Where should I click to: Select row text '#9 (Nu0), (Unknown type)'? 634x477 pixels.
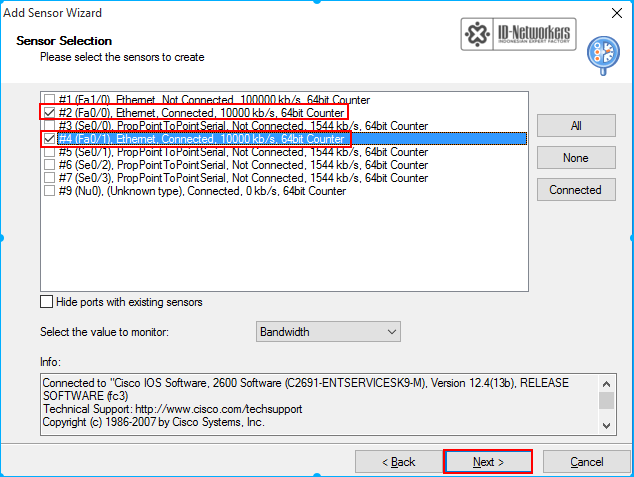pyautogui.click(x=202, y=190)
